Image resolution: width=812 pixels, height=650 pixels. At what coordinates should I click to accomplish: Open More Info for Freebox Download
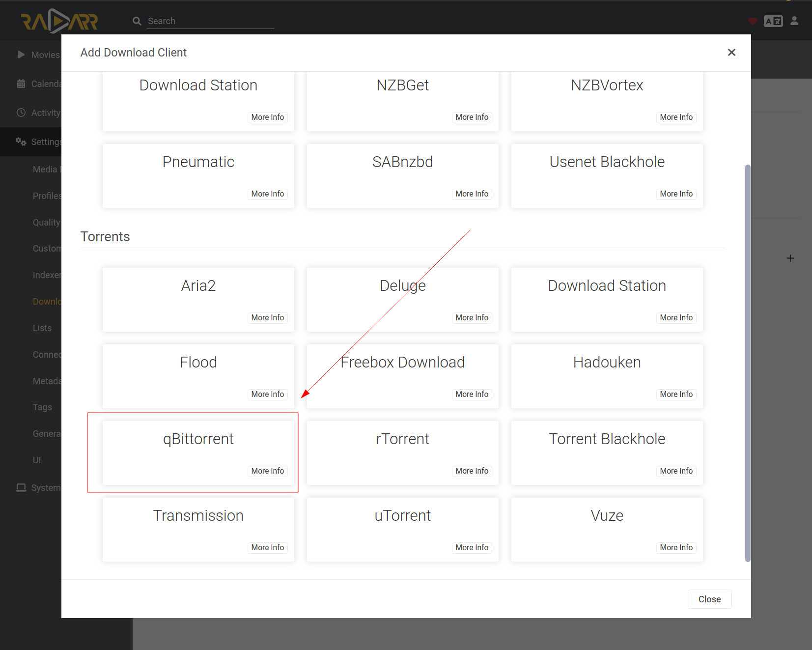[x=472, y=394]
